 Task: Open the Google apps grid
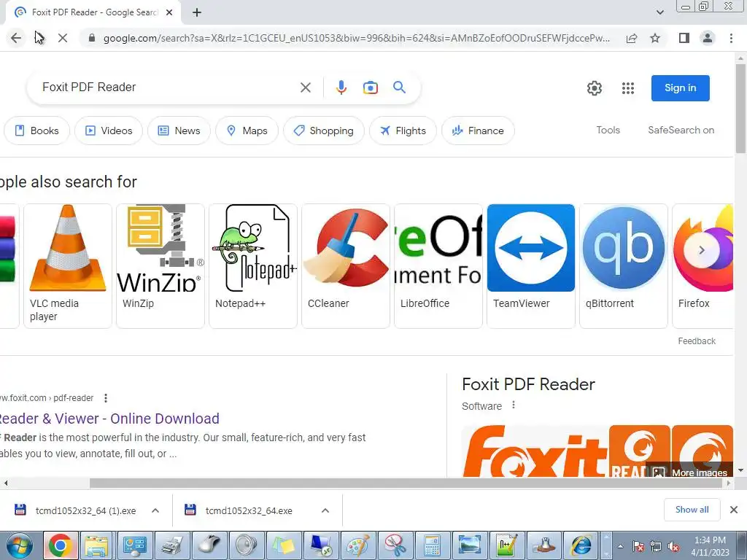628,88
